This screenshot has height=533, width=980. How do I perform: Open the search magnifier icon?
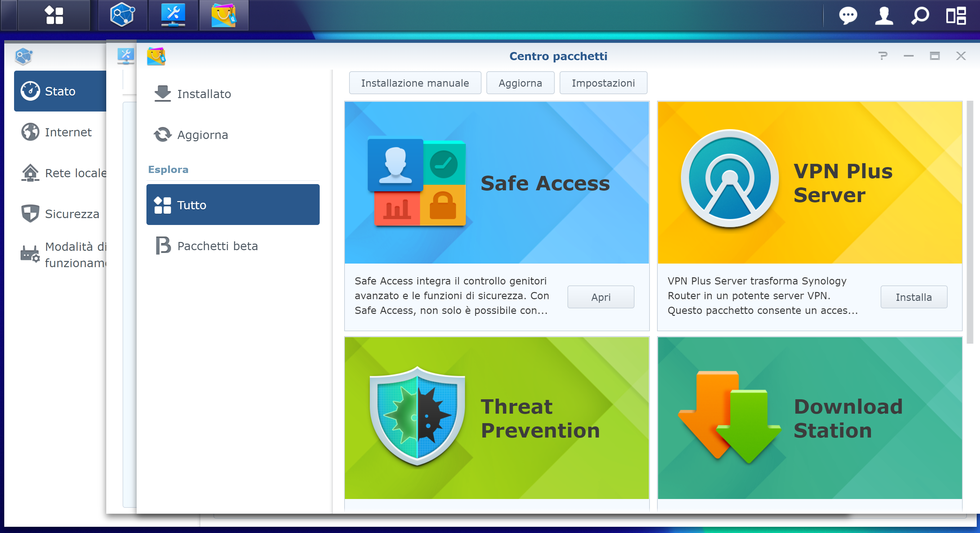click(920, 16)
